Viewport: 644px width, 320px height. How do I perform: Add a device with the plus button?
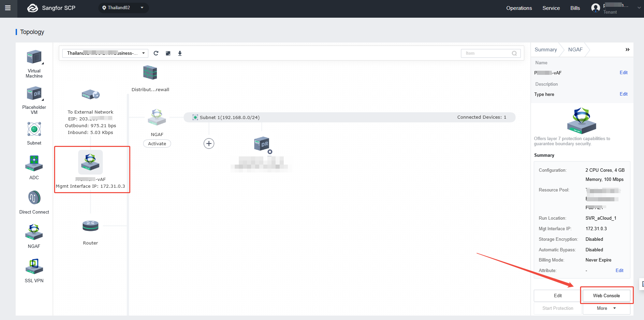209,144
